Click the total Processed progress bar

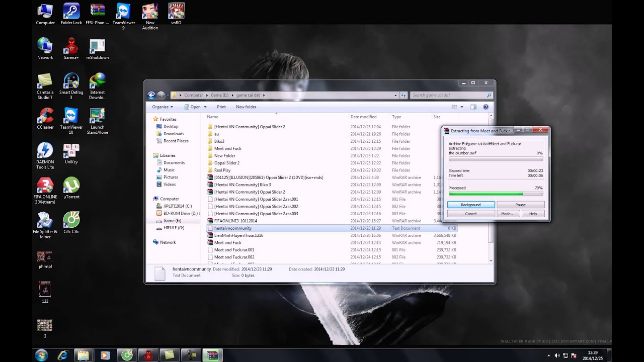496,193
